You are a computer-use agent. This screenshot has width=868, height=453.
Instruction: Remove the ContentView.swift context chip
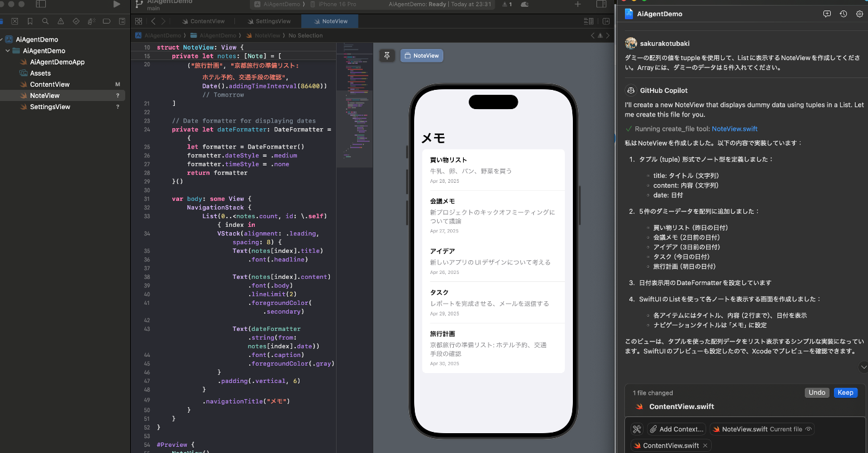(704, 445)
